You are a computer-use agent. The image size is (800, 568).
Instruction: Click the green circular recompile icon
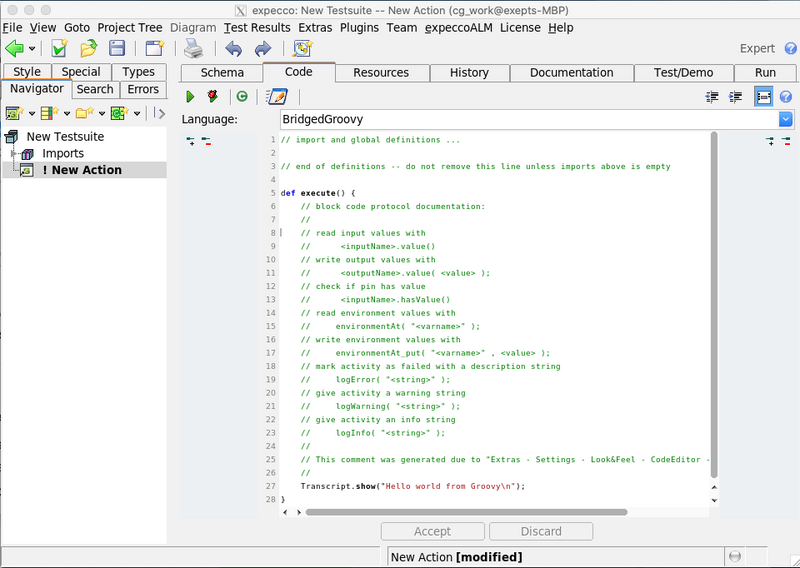click(242, 96)
